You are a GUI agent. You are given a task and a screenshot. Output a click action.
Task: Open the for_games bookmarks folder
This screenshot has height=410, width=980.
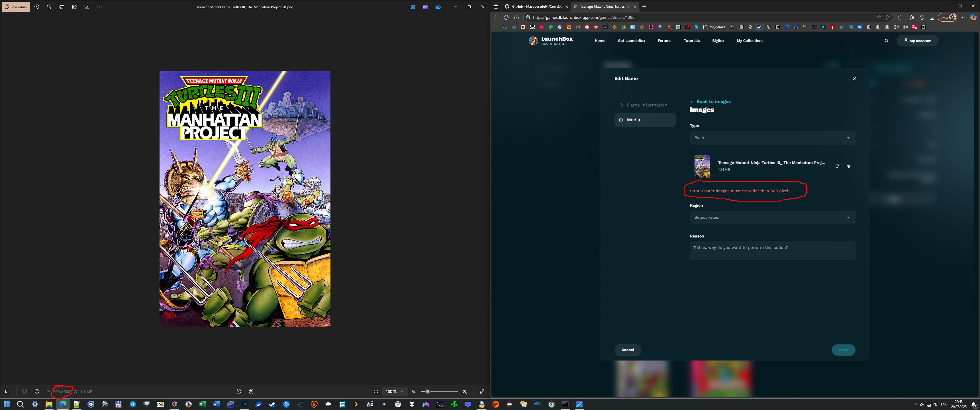tap(714, 27)
